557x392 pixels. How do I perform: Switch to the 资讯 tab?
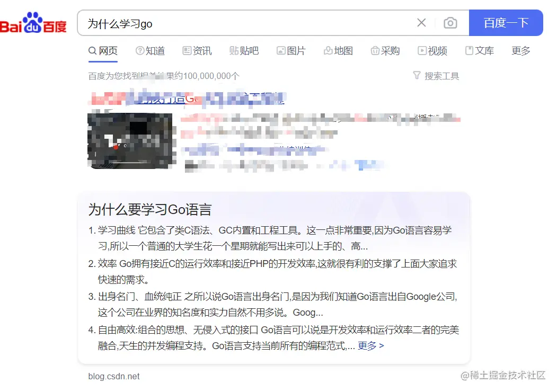(197, 51)
